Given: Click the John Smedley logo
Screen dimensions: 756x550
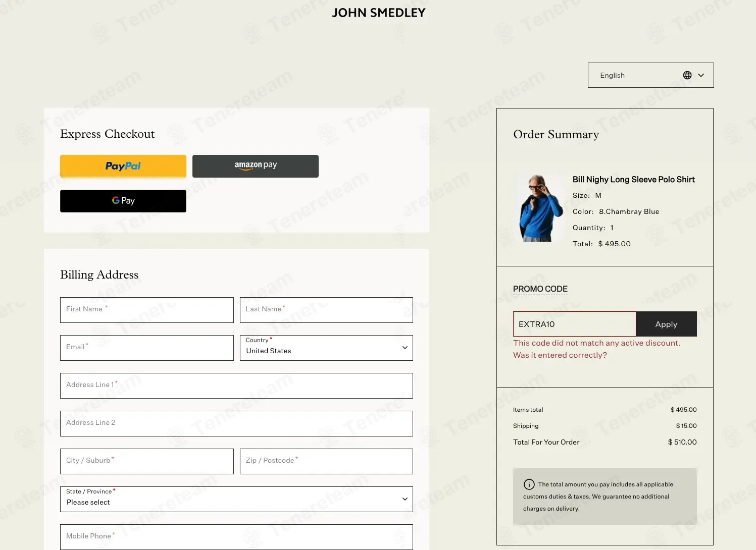Looking at the screenshot, I should 379,13.
